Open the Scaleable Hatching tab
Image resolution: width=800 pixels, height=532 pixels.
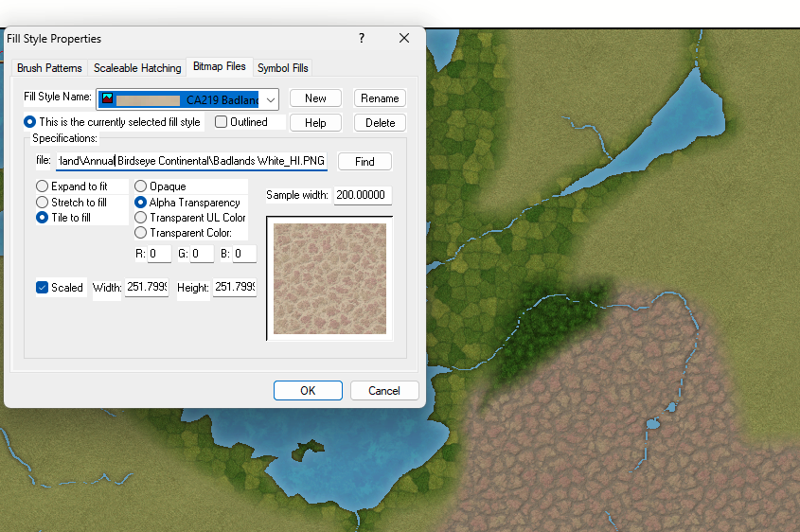[137, 68]
